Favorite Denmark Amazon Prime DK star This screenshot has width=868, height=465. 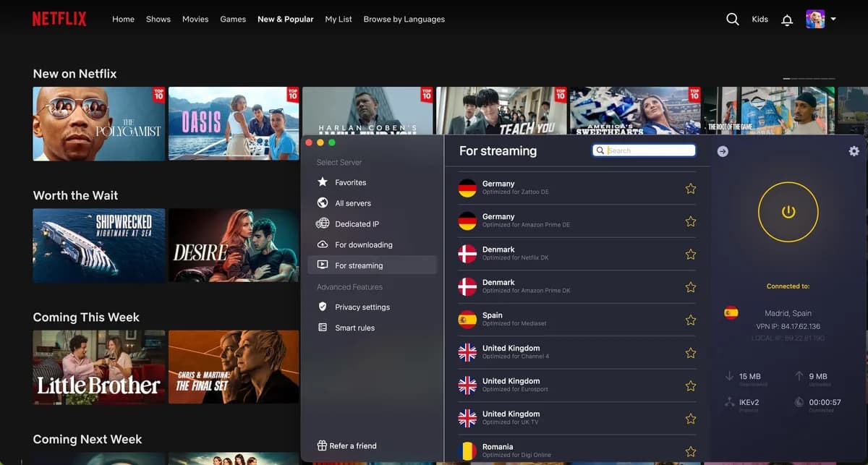(691, 287)
